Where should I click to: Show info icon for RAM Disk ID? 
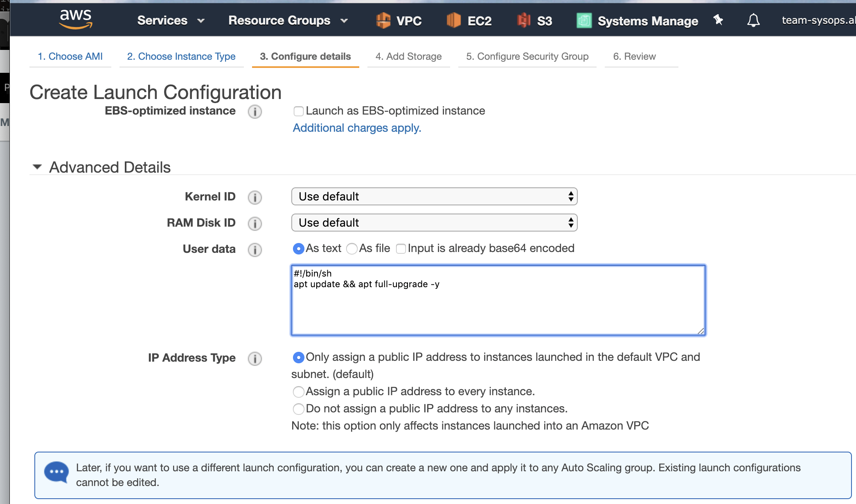pos(255,224)
